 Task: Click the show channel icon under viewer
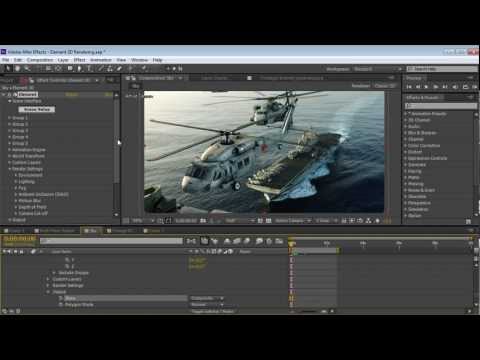(218, 221)
